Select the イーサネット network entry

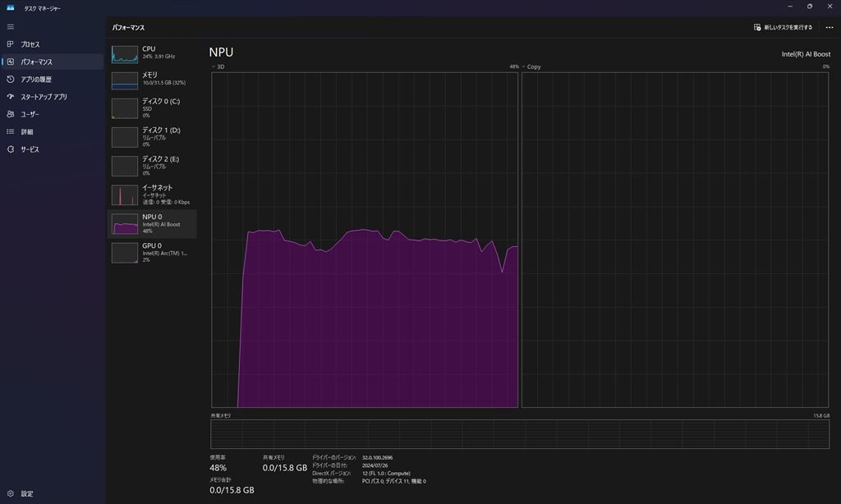(x=152, y=195)
